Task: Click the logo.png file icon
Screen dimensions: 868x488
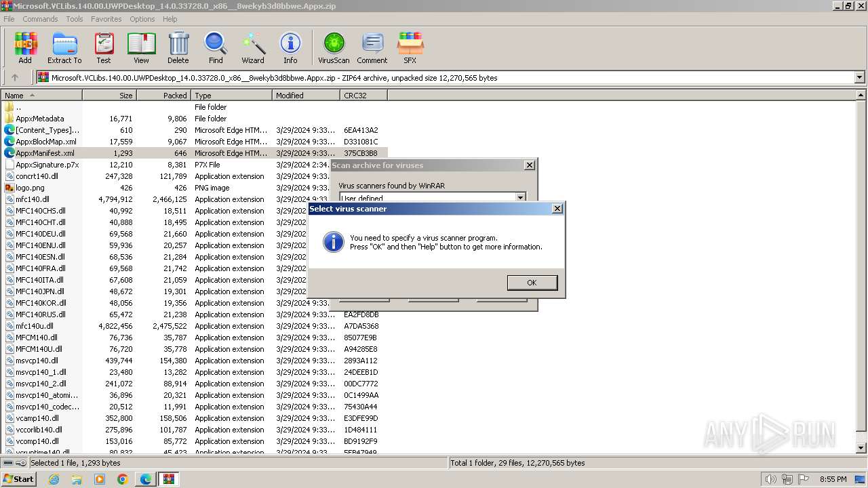Action: (x=9, y=188)
